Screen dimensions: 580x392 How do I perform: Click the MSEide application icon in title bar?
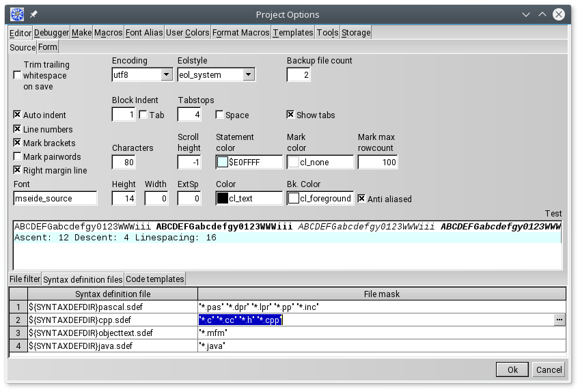click(17, 14)
